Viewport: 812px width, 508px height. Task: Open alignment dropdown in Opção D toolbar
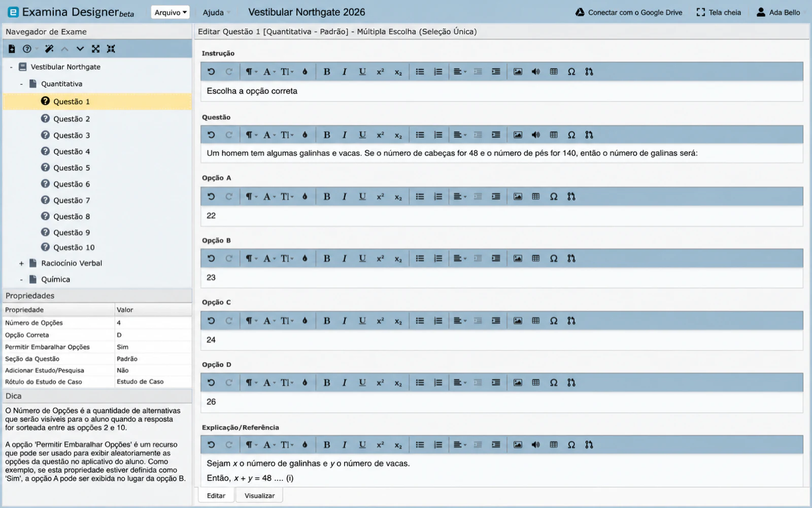pyautogui.click(x=460, y=383)
